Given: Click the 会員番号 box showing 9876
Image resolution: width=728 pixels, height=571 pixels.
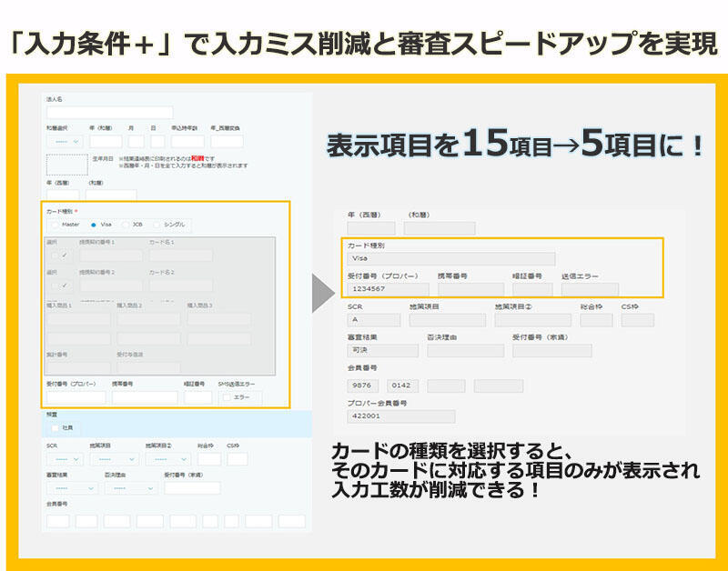Looking at the screenshot, I should pyautogui.click(x=364, y=386).
